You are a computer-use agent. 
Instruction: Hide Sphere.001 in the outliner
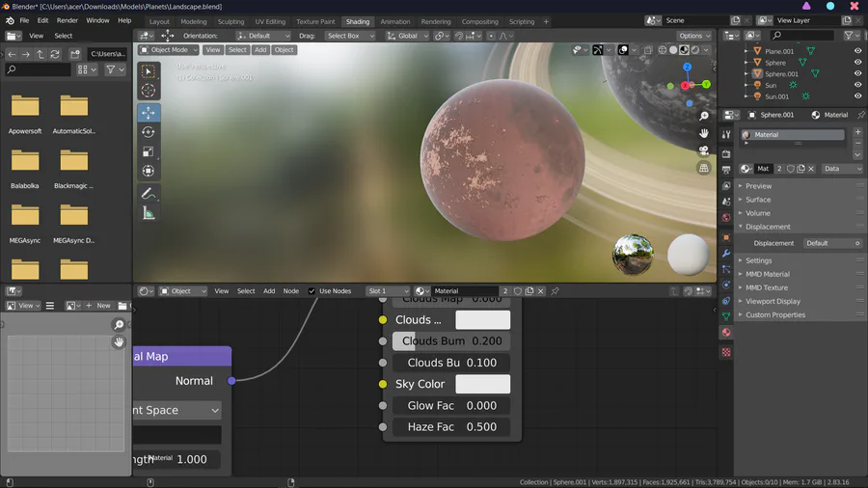858,73
